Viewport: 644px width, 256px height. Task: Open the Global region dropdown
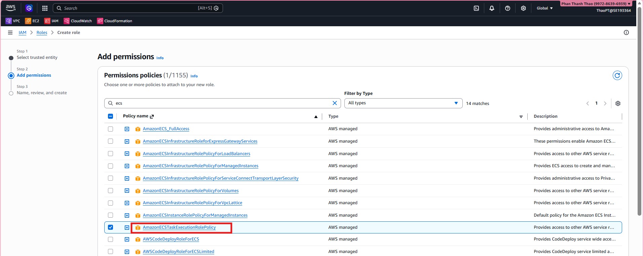click(x=544, y=8)
